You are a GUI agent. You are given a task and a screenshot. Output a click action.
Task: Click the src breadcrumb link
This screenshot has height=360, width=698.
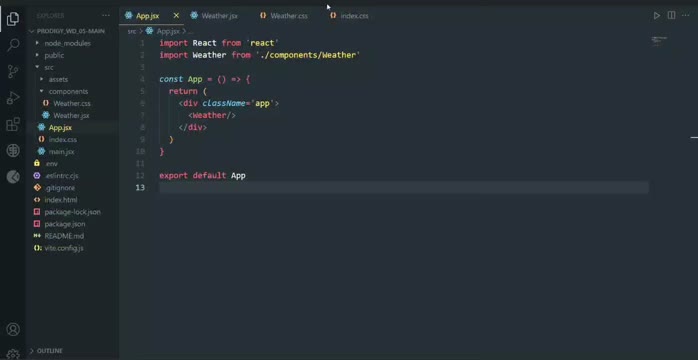(x=132, y=31)
